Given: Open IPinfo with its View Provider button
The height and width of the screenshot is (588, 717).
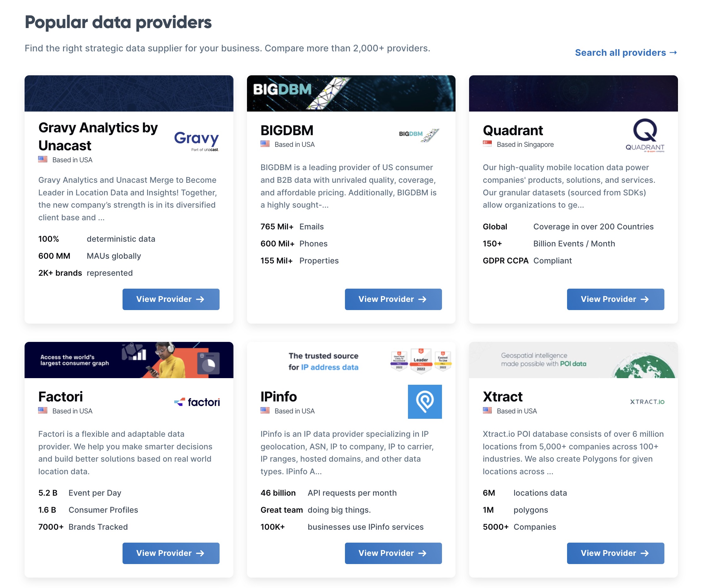Looking at the screenshot, I should pyautogui.click(x=393, y=553).
